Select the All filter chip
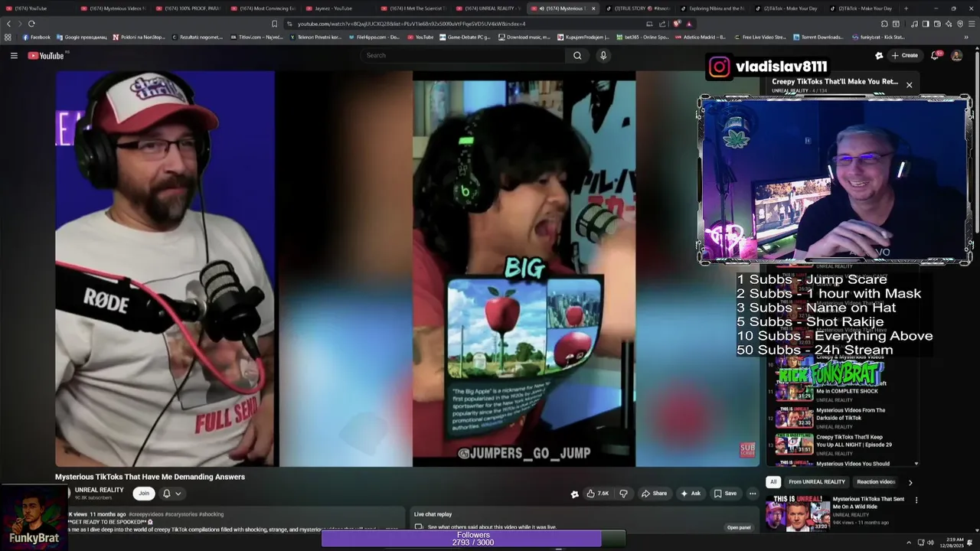Image resolution: width=980 pixels, height=551 pixels. click(x=773, y=482)
